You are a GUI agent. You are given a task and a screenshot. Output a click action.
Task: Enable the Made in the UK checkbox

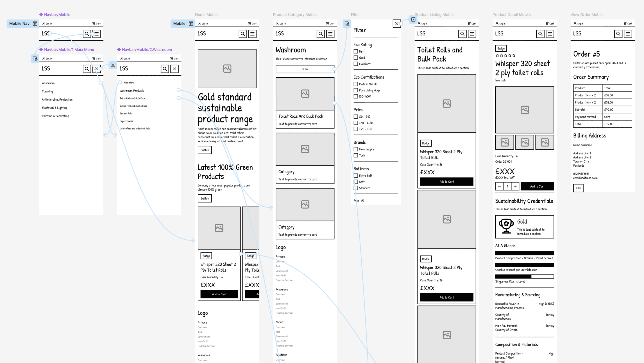(356, 84)
